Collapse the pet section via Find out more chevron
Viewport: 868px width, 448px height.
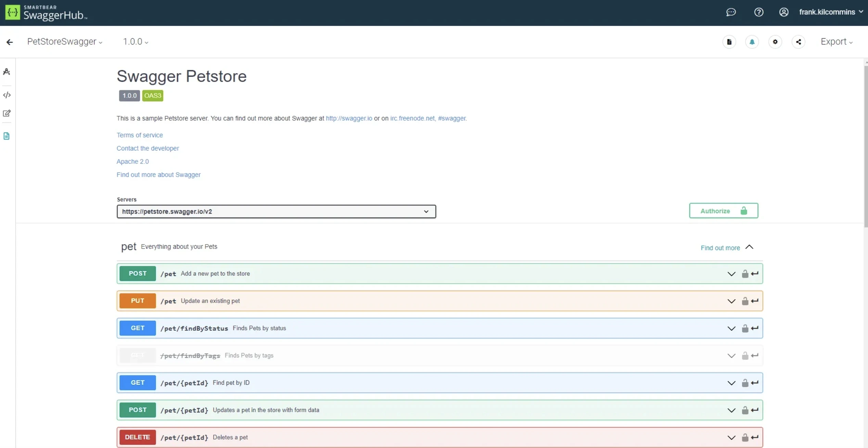749,247
